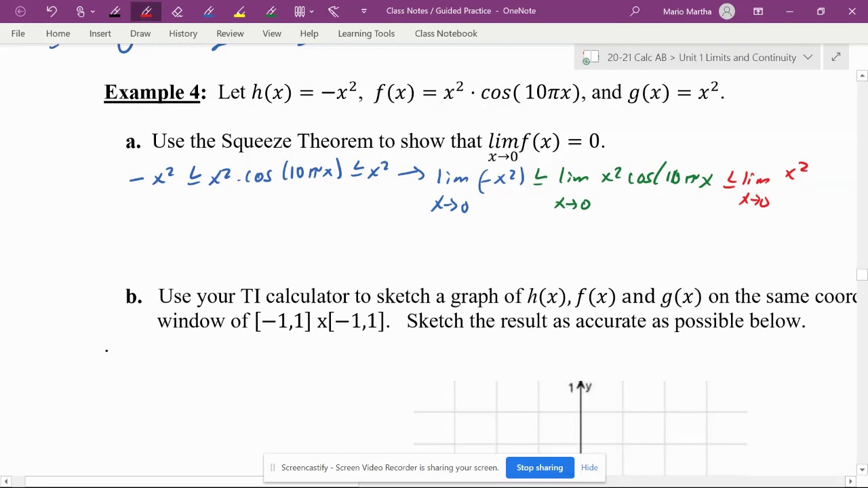Switch to the Home tab
Viewport: 868px width, 488px height.
coord(58,33)
